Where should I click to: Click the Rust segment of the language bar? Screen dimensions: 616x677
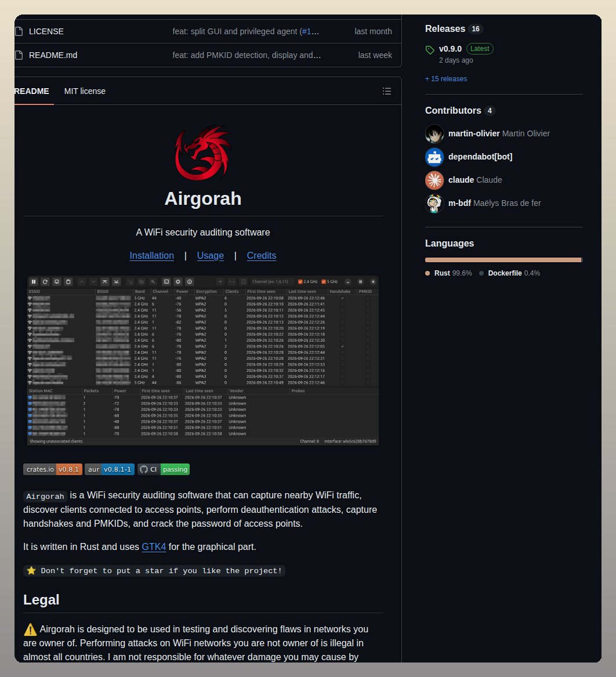[503, 260]
